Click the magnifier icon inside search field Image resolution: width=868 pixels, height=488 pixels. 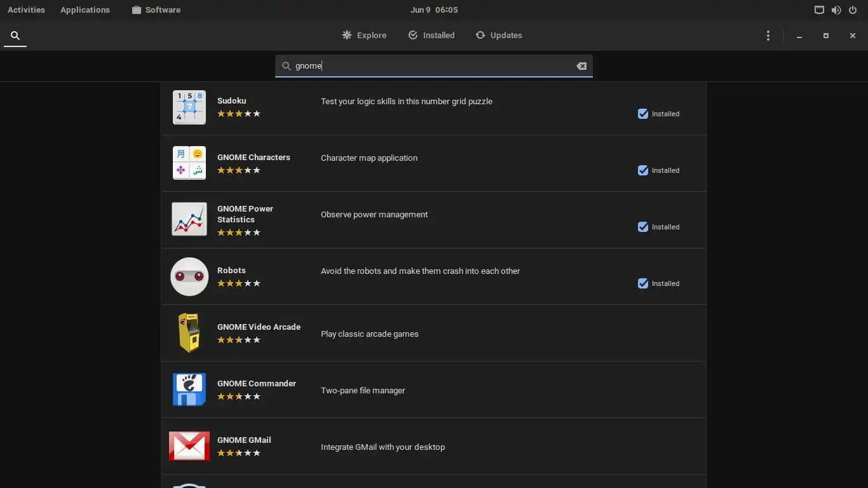pos(286,66)
